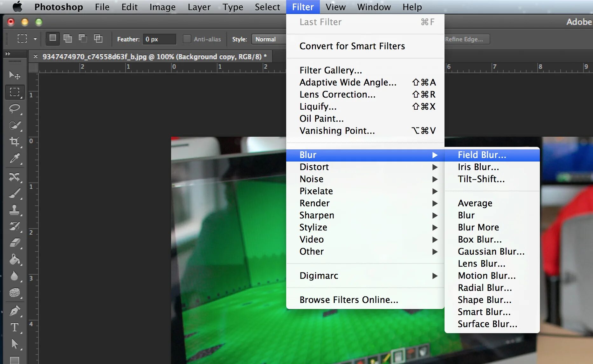The width and height of the screenshot is (593, 364).
Task: Open the Liquify filter
Action: (x=365, y=106)
